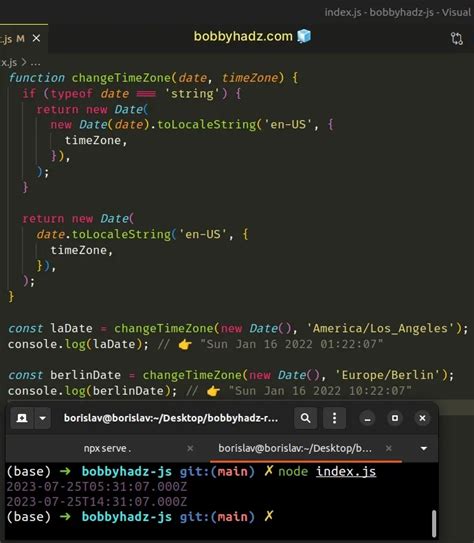The height and width of the screenshot is (543, 474).
Task: Select the borislav@borislav:~/Desktop/b... terminal tab
Action: (x=295, y=448)
